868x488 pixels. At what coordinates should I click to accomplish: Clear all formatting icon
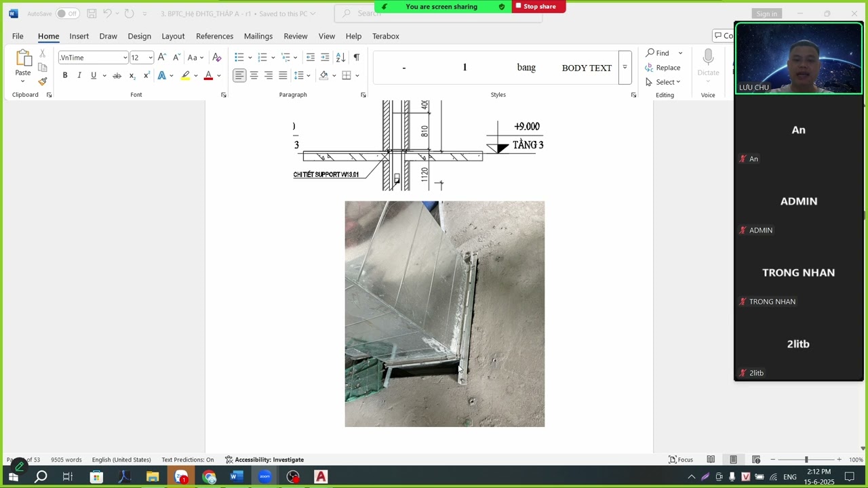tap(217, 58)
